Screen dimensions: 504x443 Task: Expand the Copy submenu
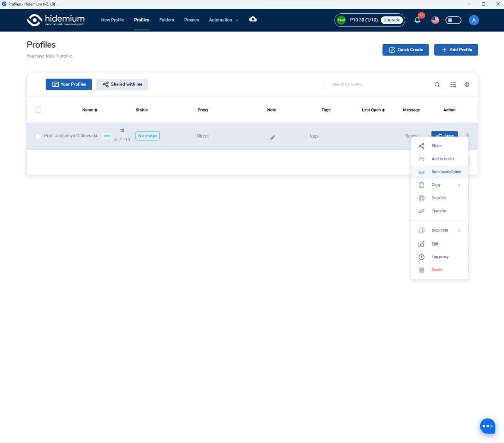(x=439, y=185)
